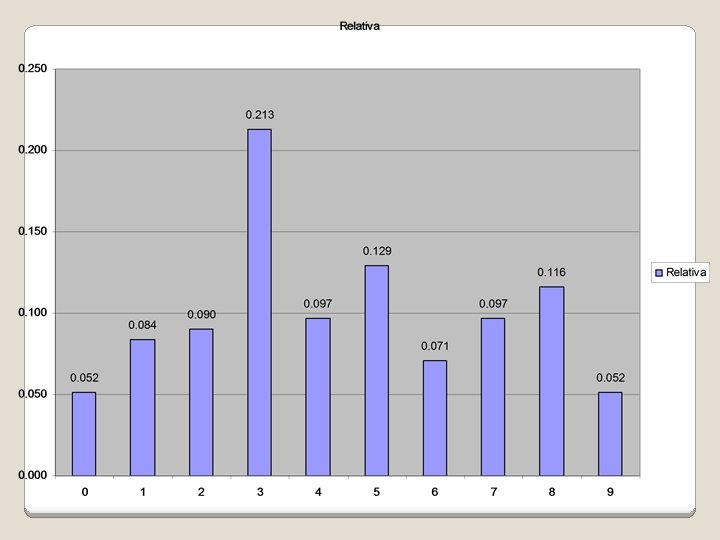Select the bar for category 0
This screenshot has width=720, height=540.
(84, 434)
